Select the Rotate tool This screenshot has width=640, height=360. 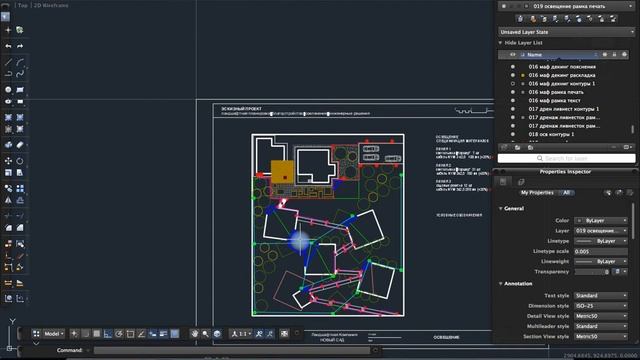click(20, 161)
